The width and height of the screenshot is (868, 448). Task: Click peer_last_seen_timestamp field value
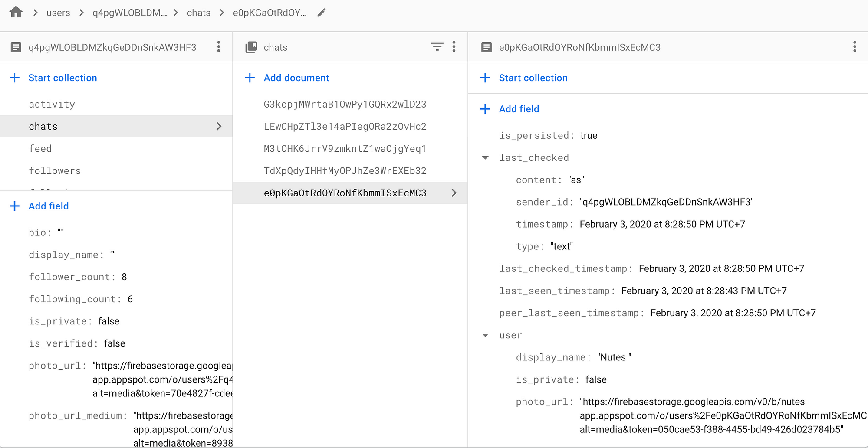coord(733,313)
